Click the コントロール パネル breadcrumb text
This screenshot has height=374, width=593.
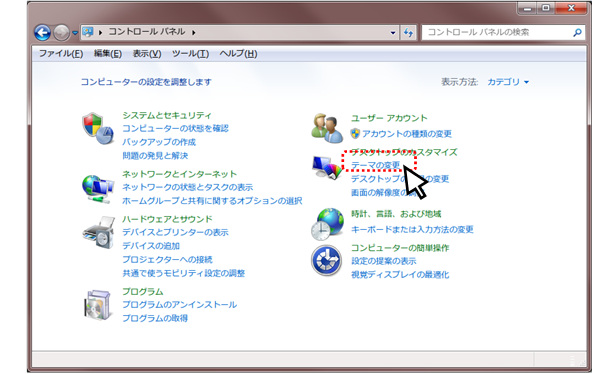point(147,32)
